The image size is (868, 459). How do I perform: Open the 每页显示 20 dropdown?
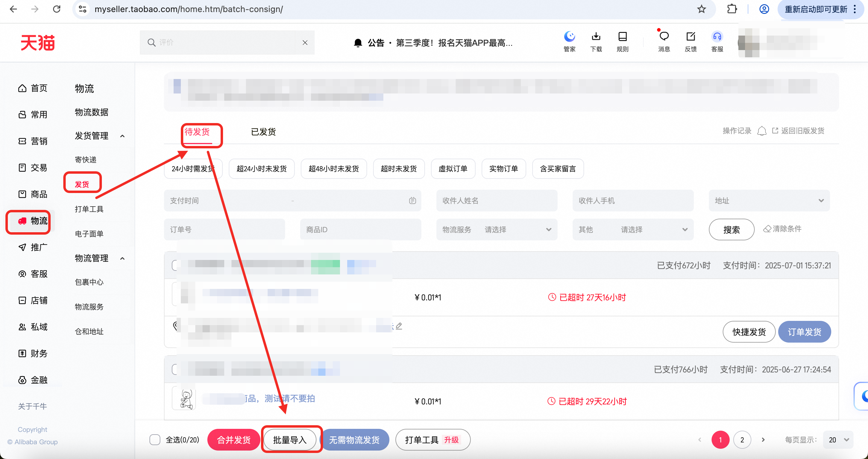[838, 440]
